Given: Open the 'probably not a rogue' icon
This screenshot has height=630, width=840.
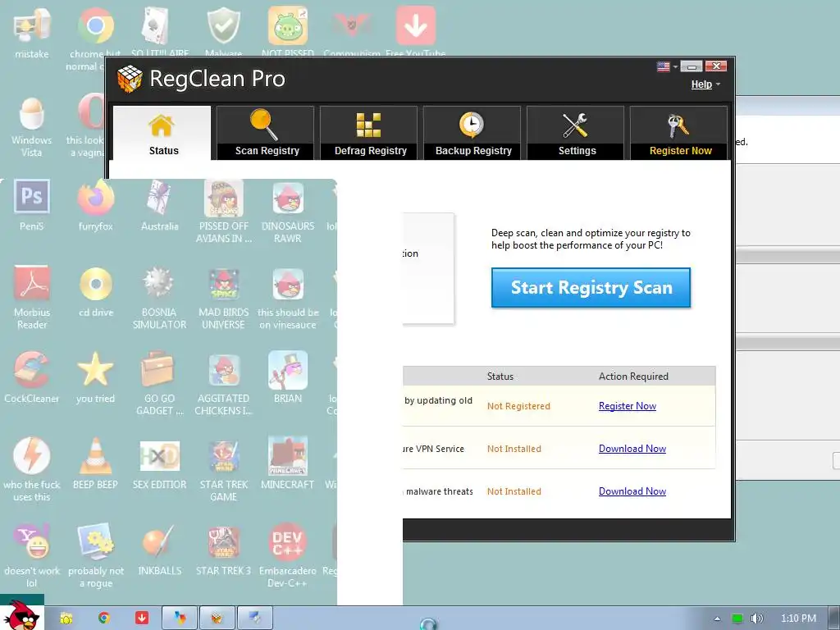Looking at the screenshot, I should (95, 555).
